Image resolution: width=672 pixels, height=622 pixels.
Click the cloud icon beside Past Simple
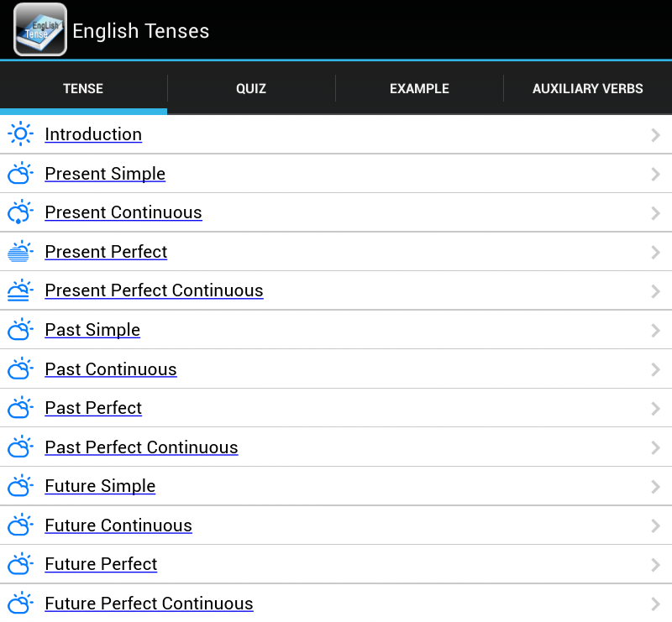20,330
